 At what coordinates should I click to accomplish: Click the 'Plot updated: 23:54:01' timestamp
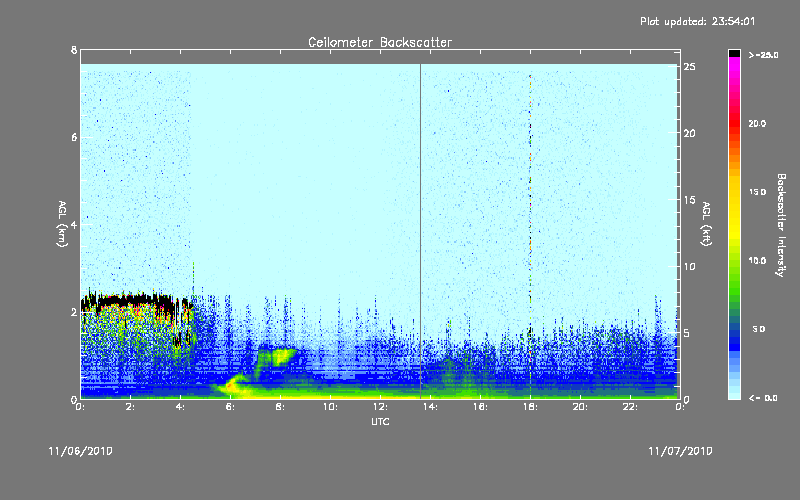coord(697,21)
